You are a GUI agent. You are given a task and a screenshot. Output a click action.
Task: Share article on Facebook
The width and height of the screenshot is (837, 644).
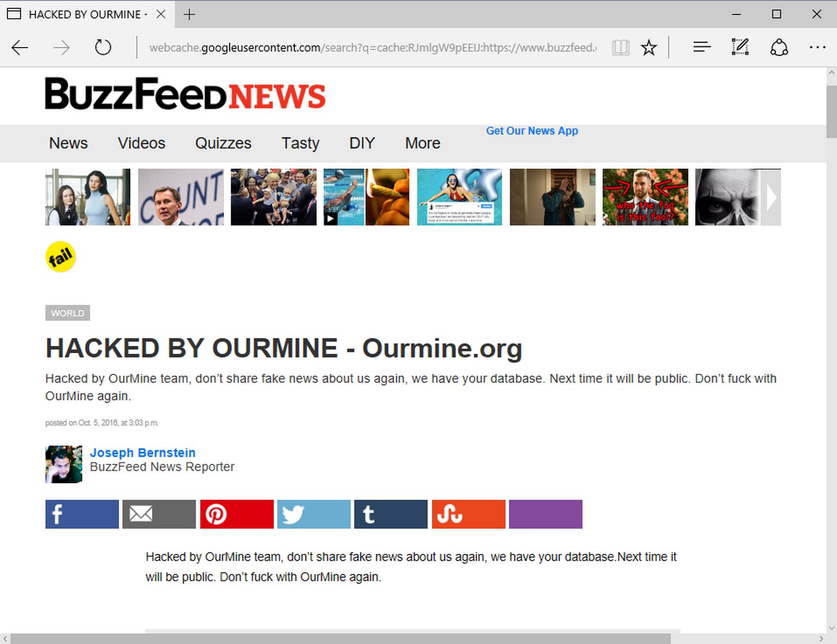pyautogui.click(x=82, y=514)
